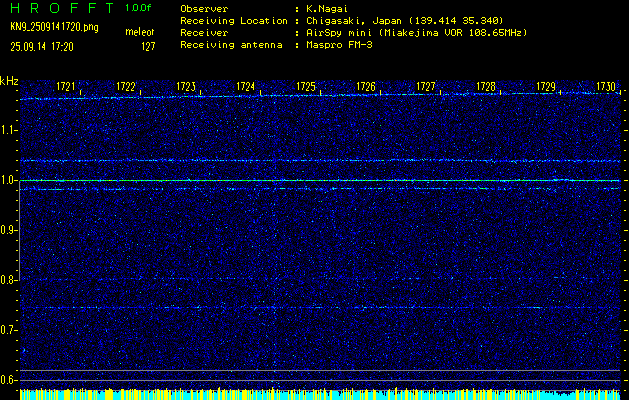This screenshot has width=629, height=400.
Task: Click the 'meteot' label
Action: (x=140, y=32)
